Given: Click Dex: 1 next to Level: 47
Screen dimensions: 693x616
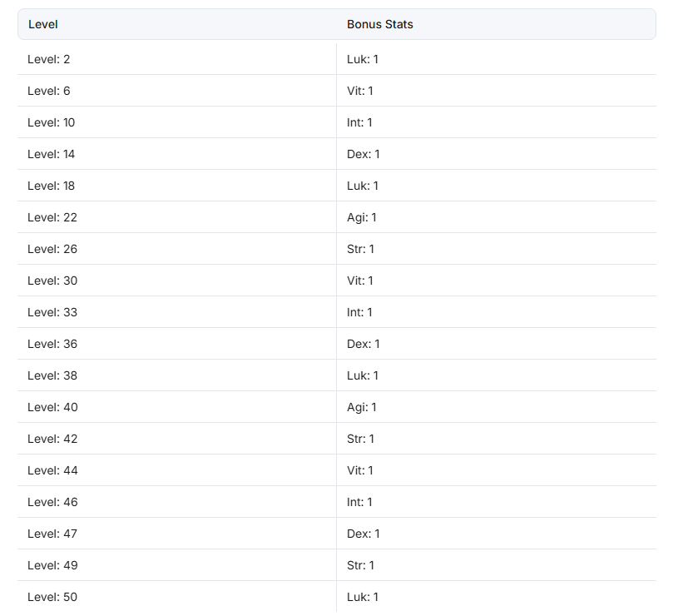Looking at the screenshot, I should [364, 534].
